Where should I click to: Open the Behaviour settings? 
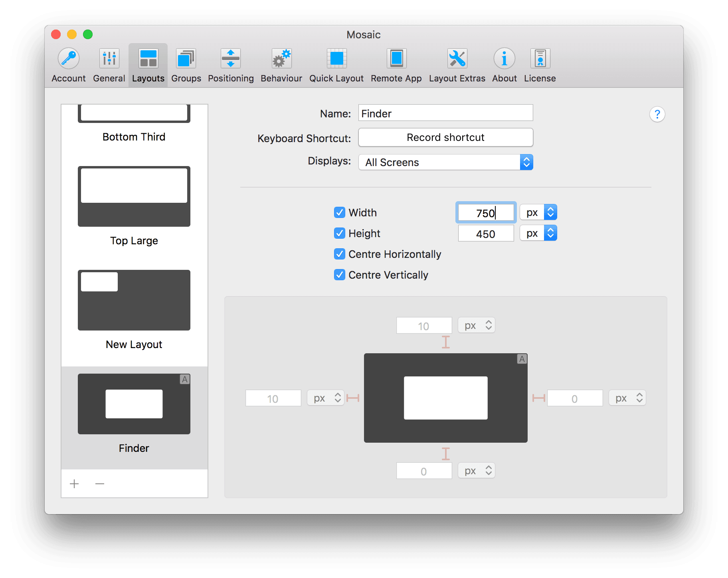point(281,64)
